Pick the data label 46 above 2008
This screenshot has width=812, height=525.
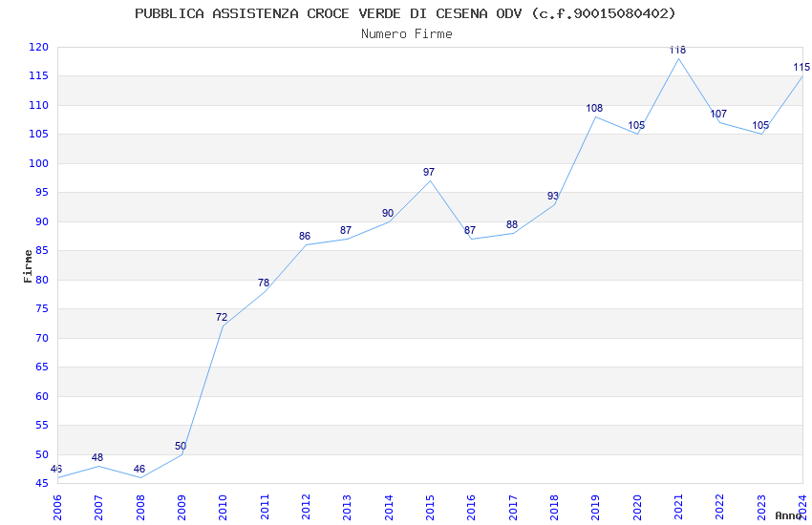[139, 469]
